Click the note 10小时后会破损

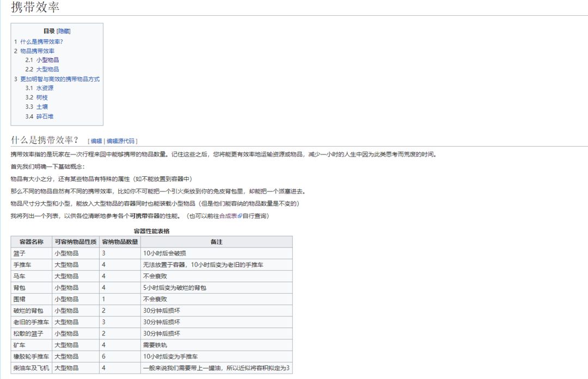(164, 253)
